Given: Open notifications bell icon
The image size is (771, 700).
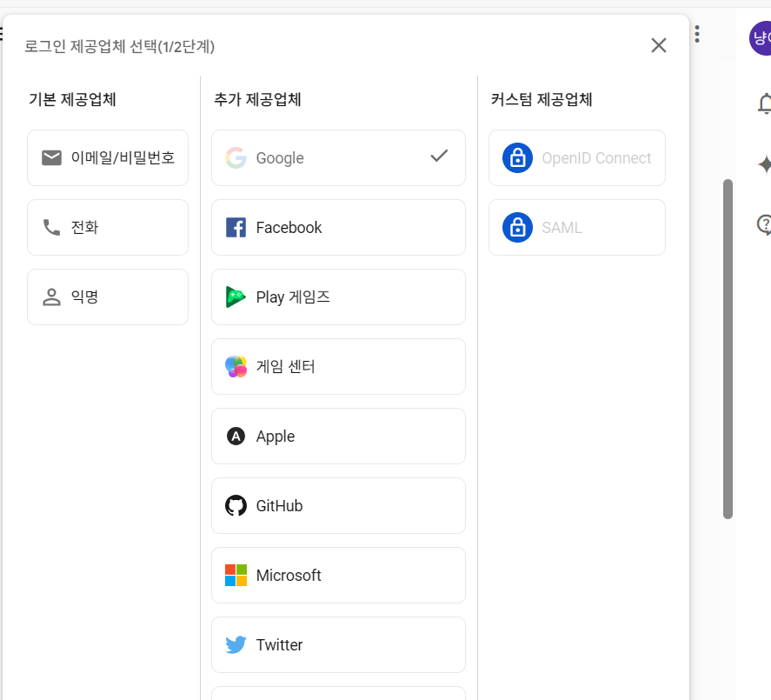Looking at the screenshot, I should point(765,103).
